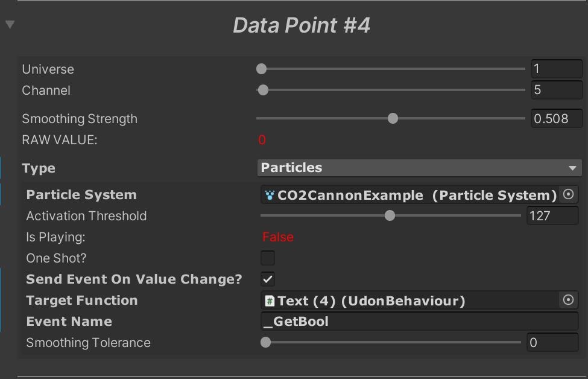Screen dimensions: 588x379
Task: Click the Activation Threshold field showing 127
Action: pyautogui.click(x=552, y=215)
